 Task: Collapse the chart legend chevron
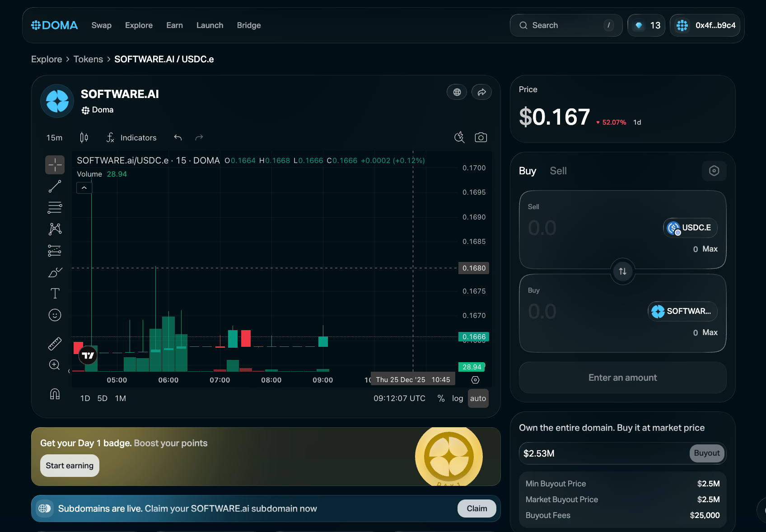[84, 188]
